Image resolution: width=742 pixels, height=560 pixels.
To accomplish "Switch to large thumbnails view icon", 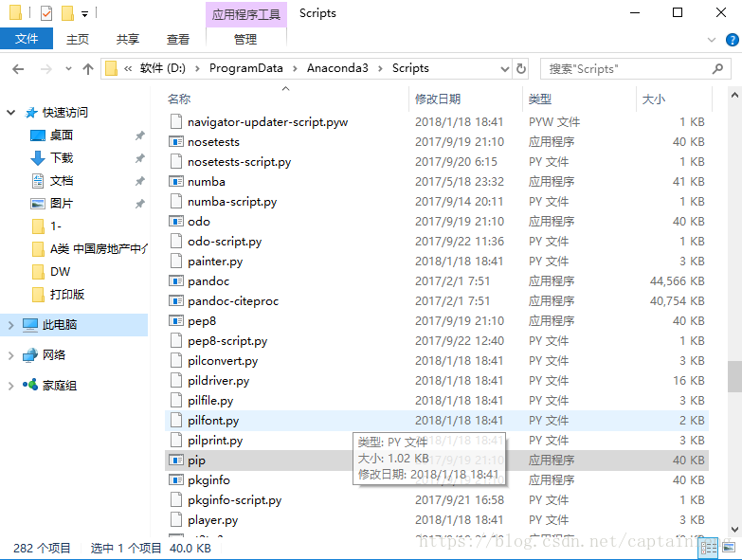I will click(729, 548).
